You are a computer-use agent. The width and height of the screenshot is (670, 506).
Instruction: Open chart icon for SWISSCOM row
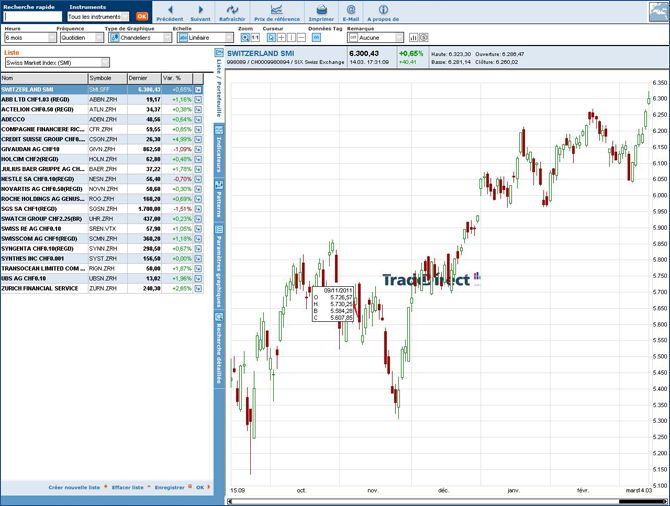[198, 238]
